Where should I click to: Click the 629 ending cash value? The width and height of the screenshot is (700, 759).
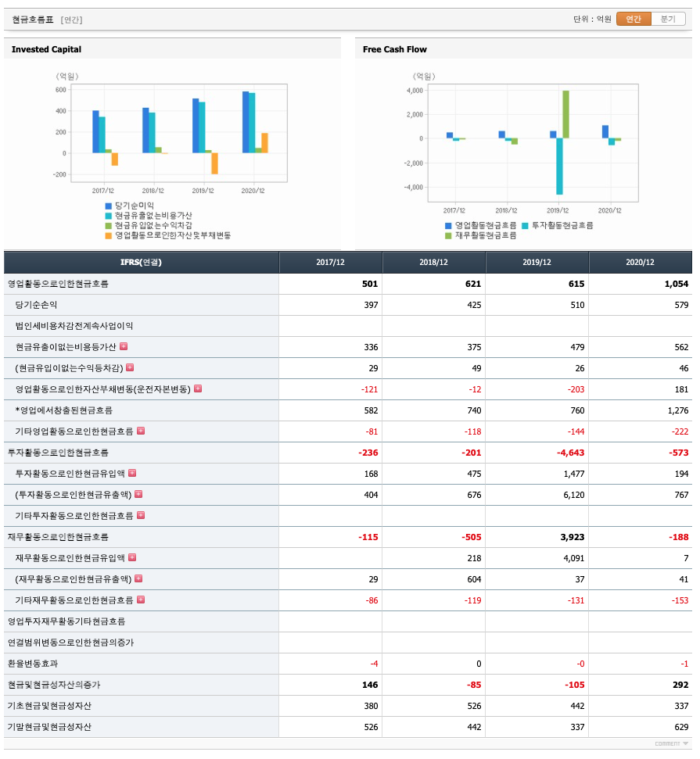681,727
